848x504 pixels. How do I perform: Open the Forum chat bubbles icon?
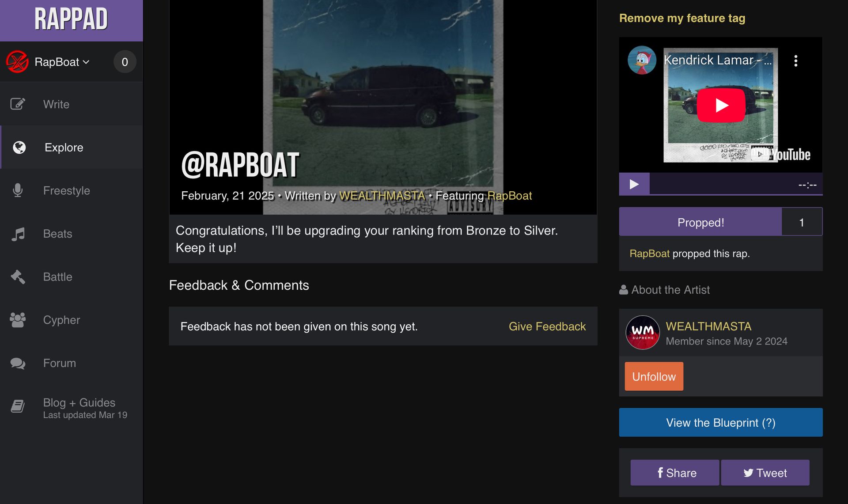pyautogui.click(x=18, y=363)
